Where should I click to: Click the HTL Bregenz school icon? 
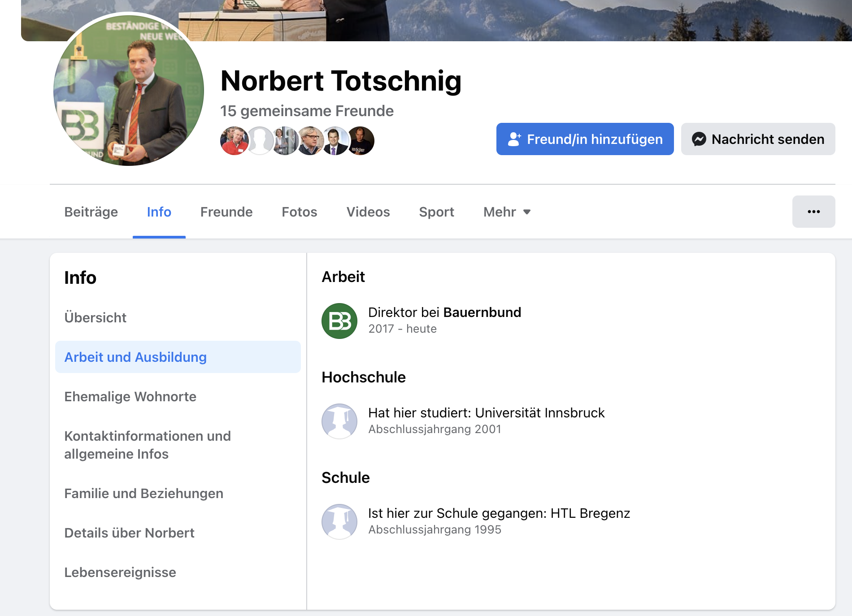pos(339,522)
